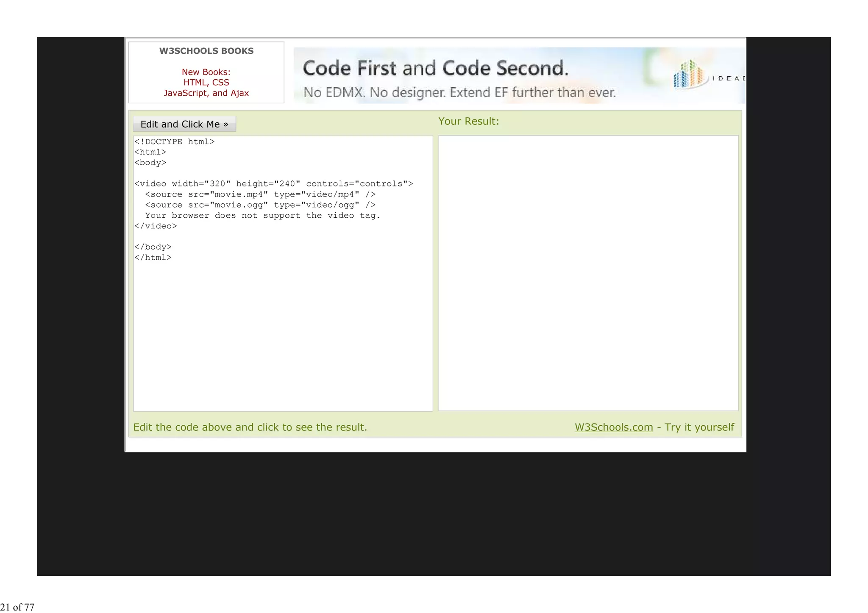Image resolution: width=868 pixels, height=613 pixels.
Task: Click the 'Edit the code above' instruction text
Action: coord(250,427)
